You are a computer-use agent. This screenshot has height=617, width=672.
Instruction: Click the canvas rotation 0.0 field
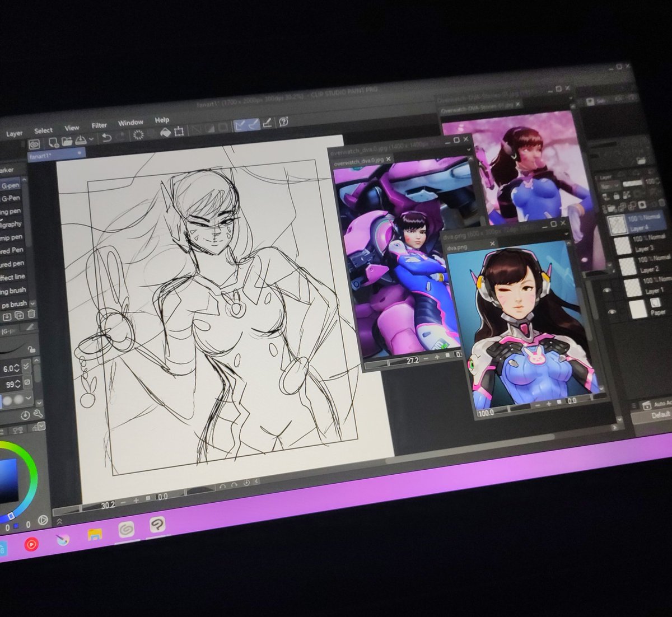(x=163, y=497)
